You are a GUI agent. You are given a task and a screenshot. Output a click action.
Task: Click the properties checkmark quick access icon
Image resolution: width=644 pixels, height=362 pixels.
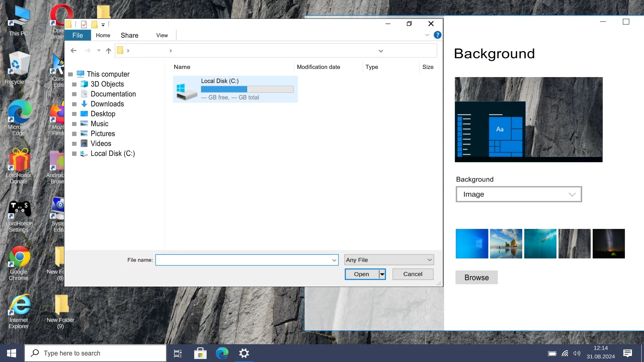coord(84,24)
